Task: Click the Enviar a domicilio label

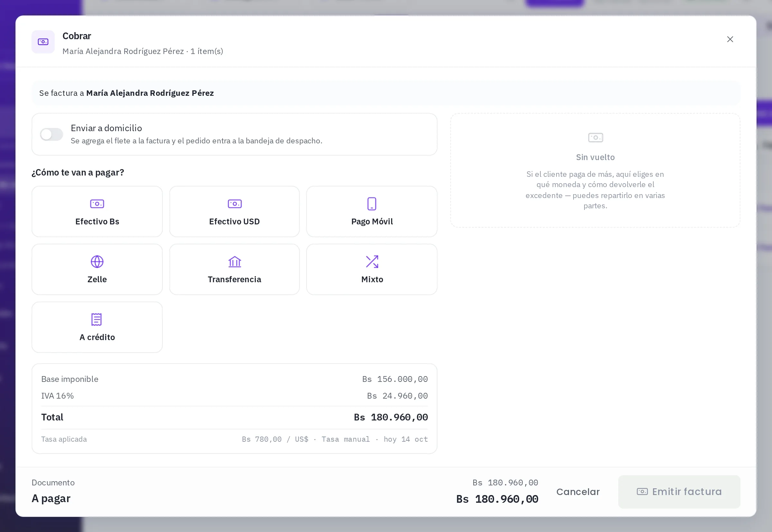Action: 106,128
